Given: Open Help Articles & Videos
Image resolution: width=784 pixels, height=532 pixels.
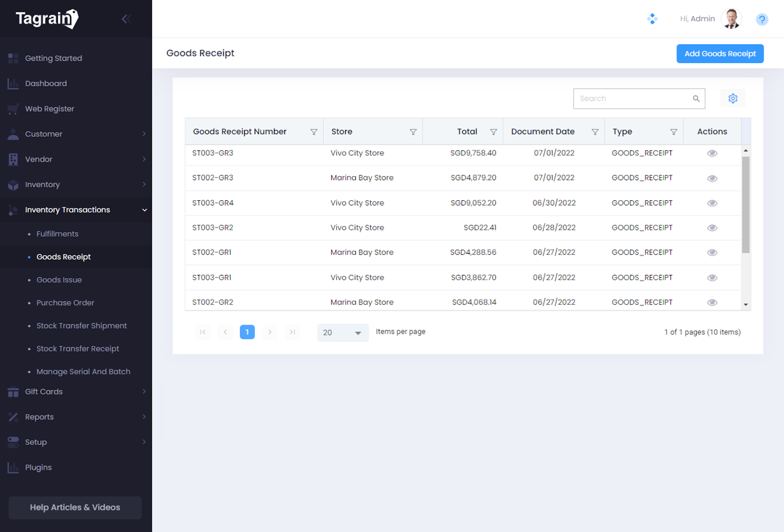Looking at the screenshot, I should tap(75, 508).
